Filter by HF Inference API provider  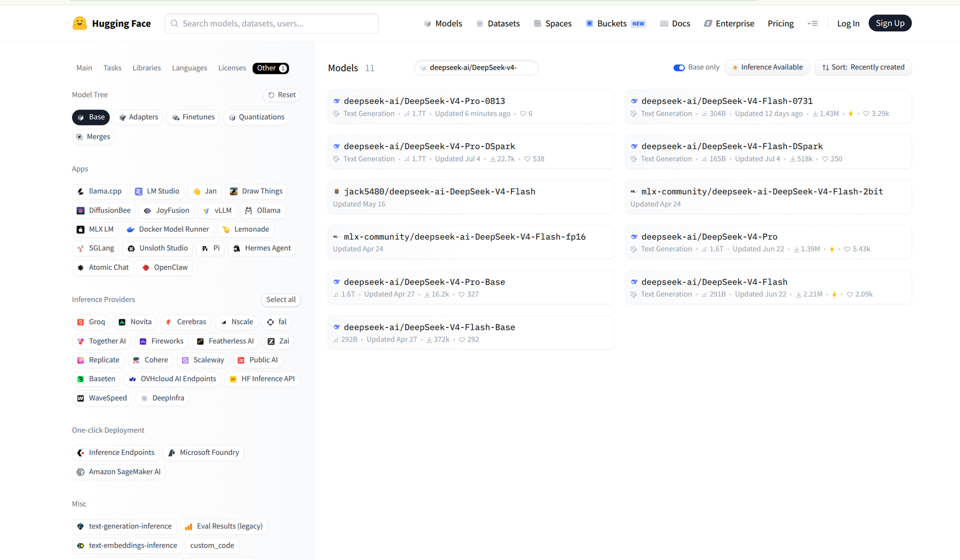pyautogui.click(x=262, y=379)
